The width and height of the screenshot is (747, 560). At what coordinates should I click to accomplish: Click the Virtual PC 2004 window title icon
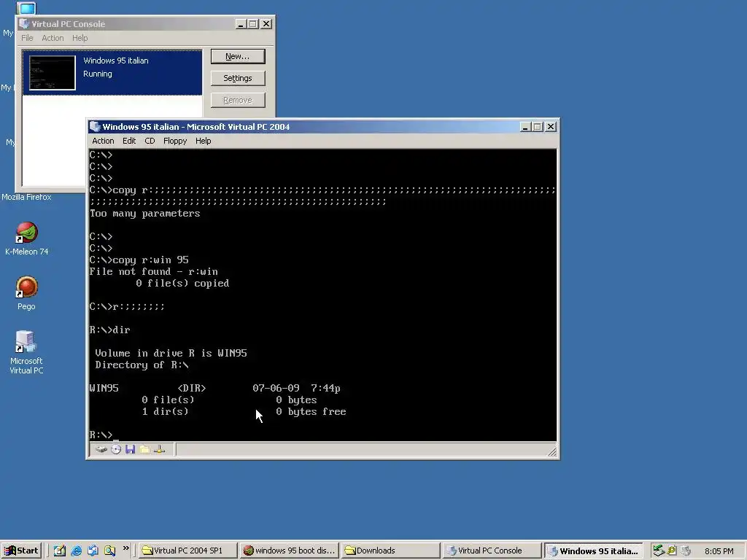pyautogui.click(x=95, y=127)
